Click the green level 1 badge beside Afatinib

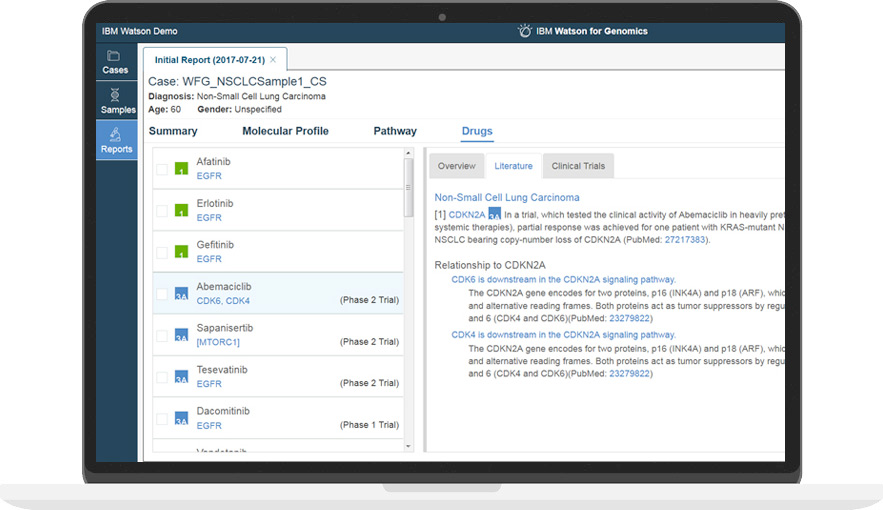click(x=181, y=169)
